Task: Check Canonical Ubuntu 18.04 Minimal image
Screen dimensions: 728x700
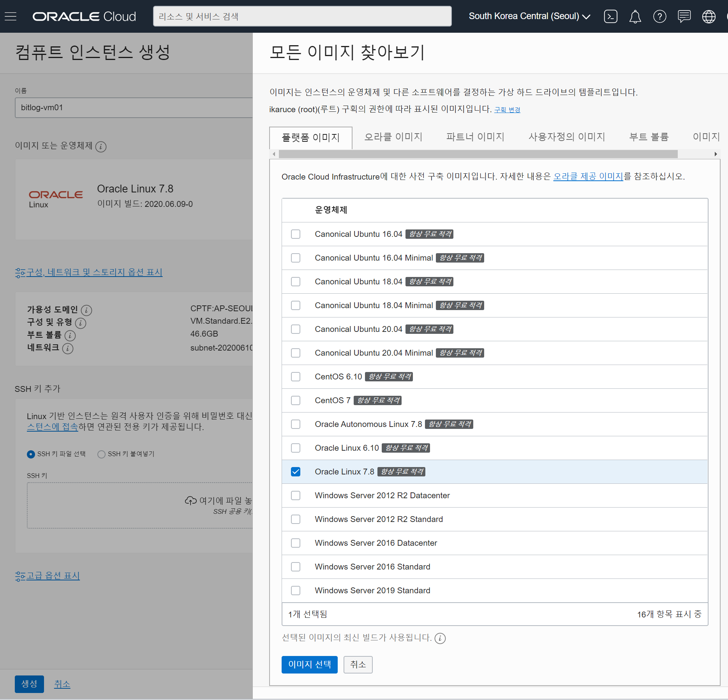Action: 296,305
